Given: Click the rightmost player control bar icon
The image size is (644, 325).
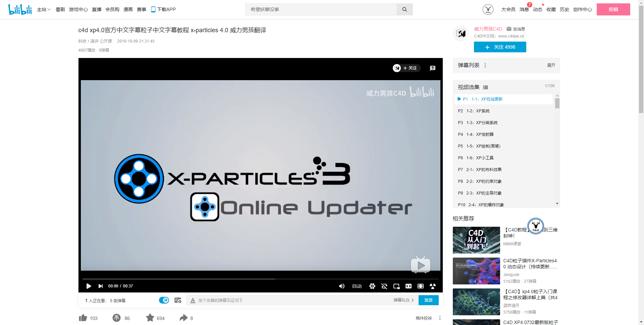Looking at the screenshot, I should (x=433, y=286).
